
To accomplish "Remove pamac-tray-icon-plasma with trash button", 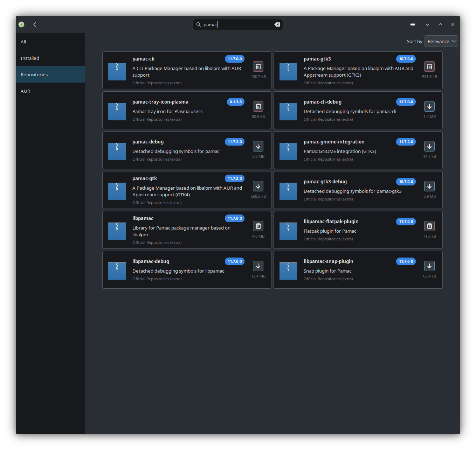I will [258, 106].
